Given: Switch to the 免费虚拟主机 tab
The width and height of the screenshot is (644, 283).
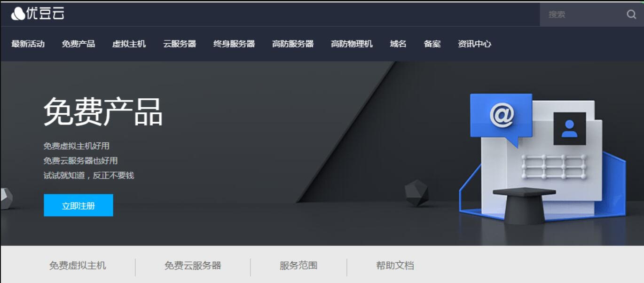Looking at the screenshot, I should [x=78, y=266].
